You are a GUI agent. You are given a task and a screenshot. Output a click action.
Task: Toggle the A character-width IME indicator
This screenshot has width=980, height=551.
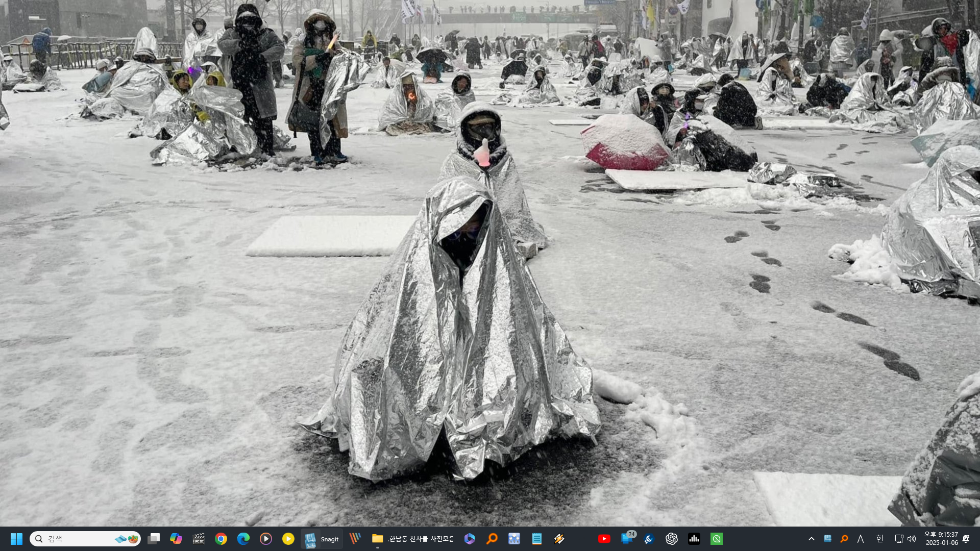[x=861, y=539]
